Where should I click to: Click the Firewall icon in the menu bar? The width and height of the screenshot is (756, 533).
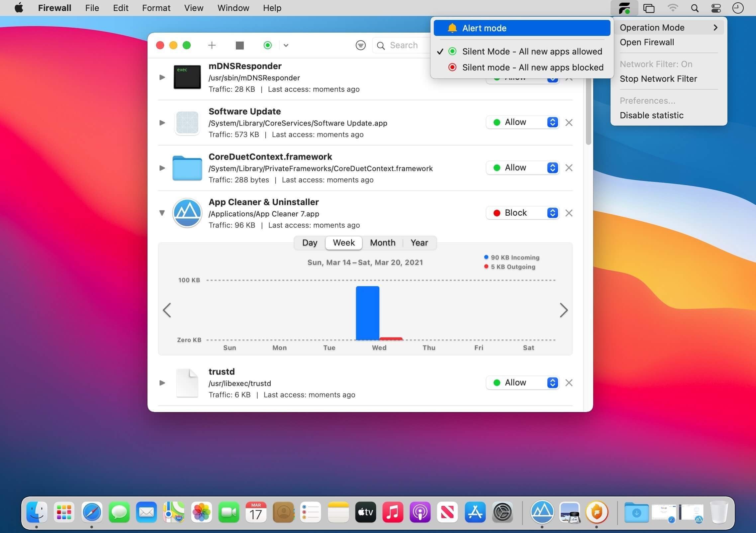pos(624,8)
